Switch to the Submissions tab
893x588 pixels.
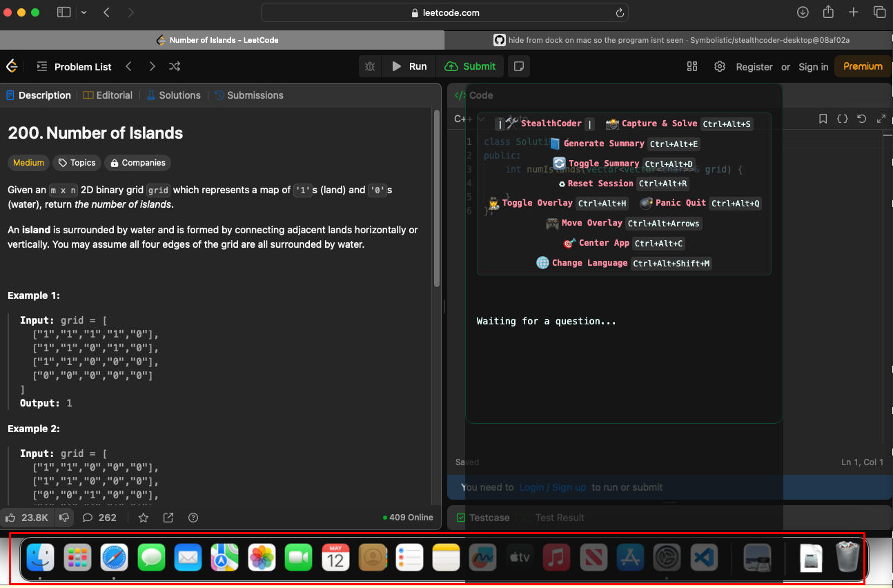248,95
